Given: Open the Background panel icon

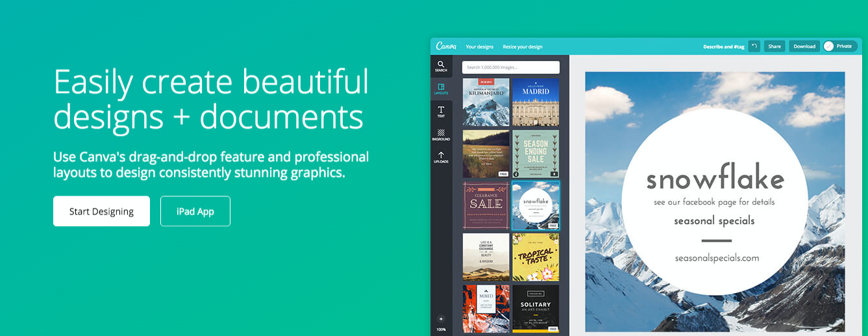Looking at the screenshot, I should (441, 135).
